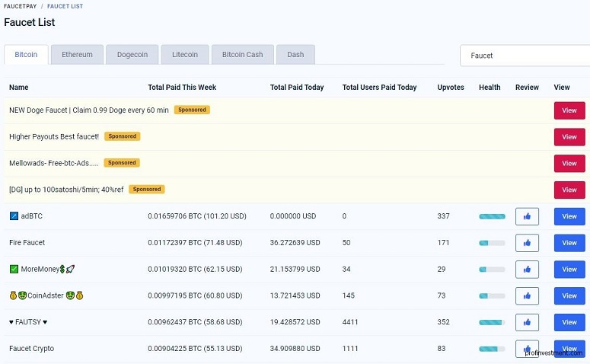
Task: Click Sponsored badge on [DG] listing
Action: (x=147, y=190)
